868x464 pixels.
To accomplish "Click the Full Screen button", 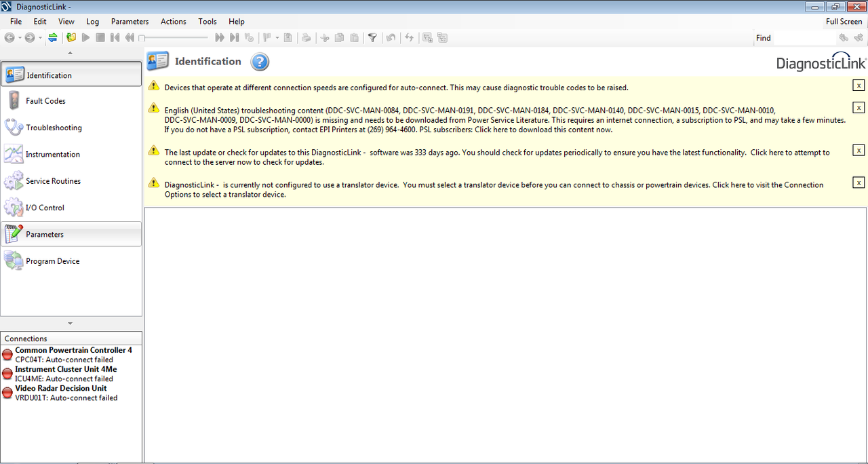I will point(844,22).
